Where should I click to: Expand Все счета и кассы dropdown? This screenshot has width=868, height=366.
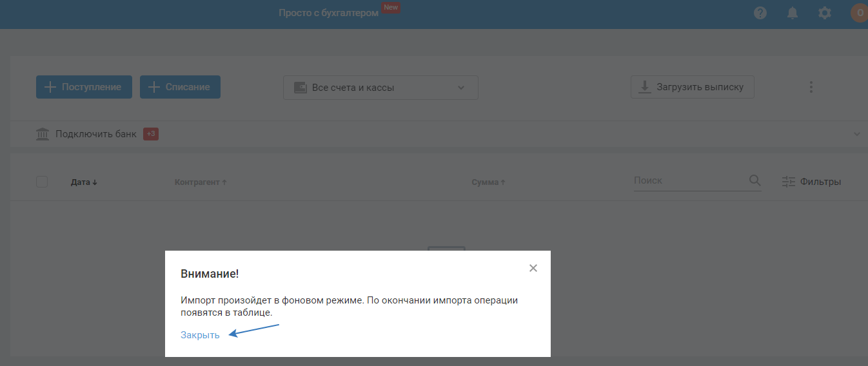click(x=380, y=88)
